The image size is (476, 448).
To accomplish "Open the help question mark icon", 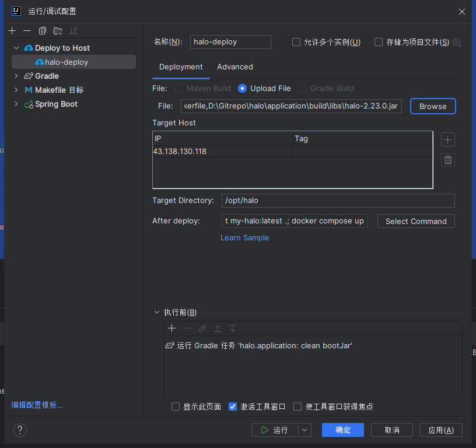I will pos(20,430).
